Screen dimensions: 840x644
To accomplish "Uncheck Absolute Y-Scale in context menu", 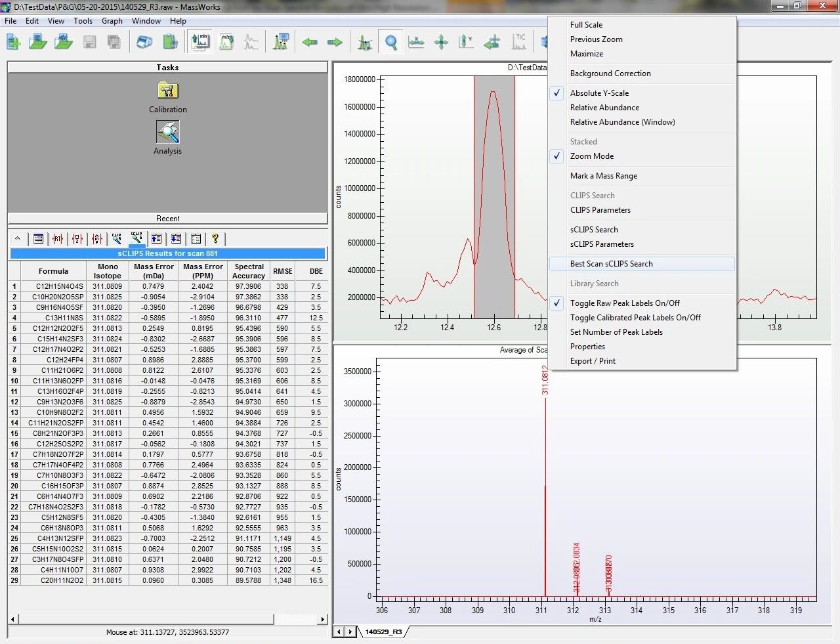I will (x=599, y=93).
